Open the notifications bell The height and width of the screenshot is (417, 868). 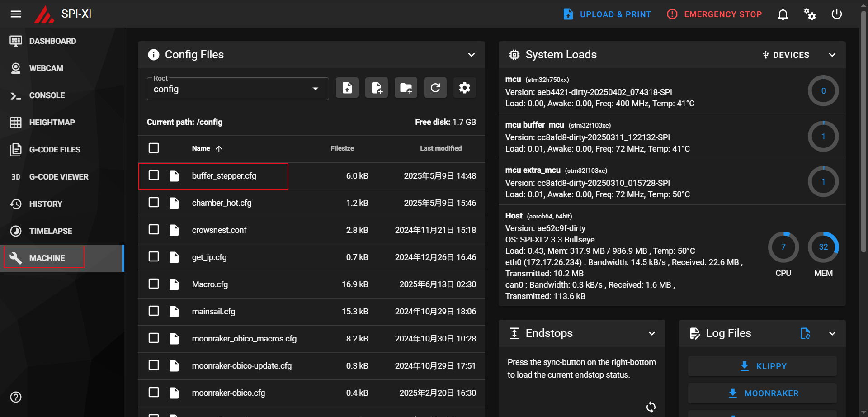(783, 14)
